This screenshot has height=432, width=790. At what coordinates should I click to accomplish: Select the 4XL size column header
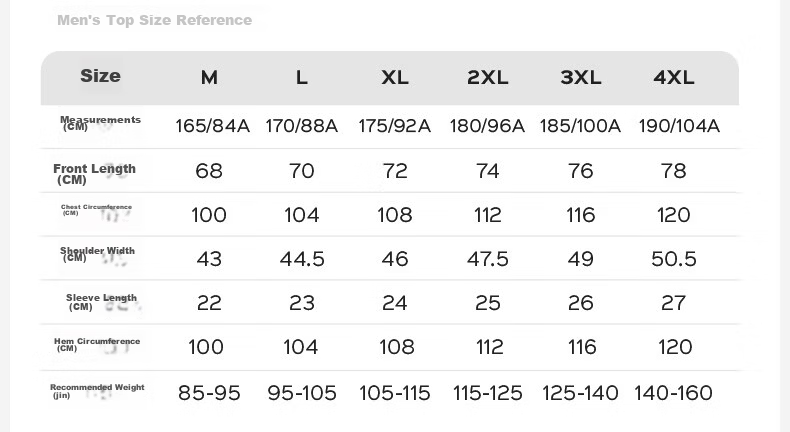(x=674, y=78)
